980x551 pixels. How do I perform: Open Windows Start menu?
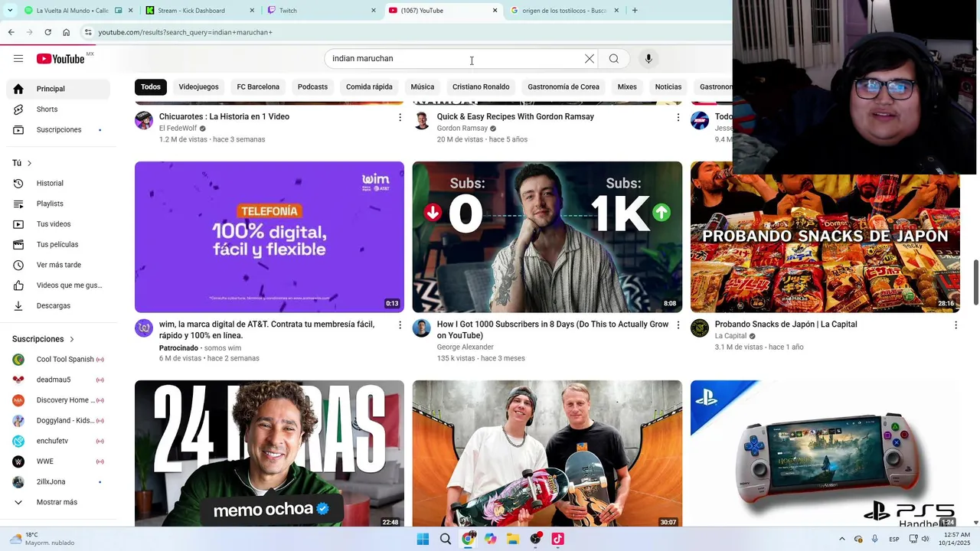(423, 539)
